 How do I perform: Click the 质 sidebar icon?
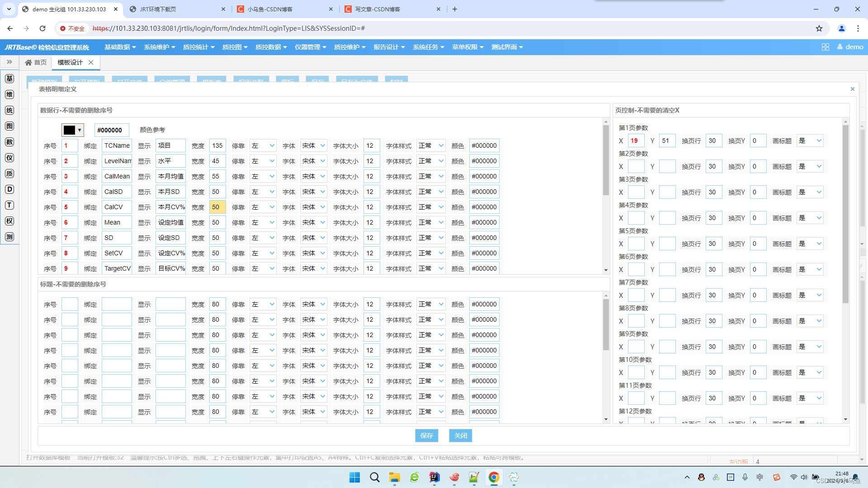click(9, 174)
